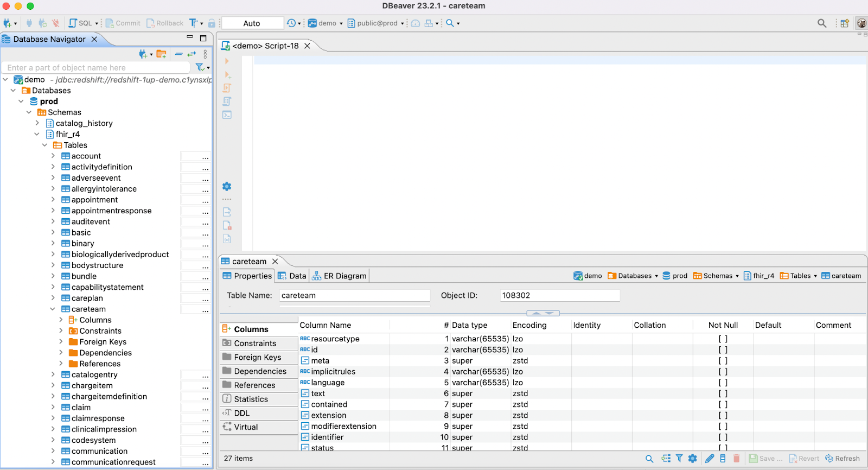This screenshot has width=868, height=470.
Task: Toggle Not Null checkbox for meta column
Action: [x=723, y=360]
